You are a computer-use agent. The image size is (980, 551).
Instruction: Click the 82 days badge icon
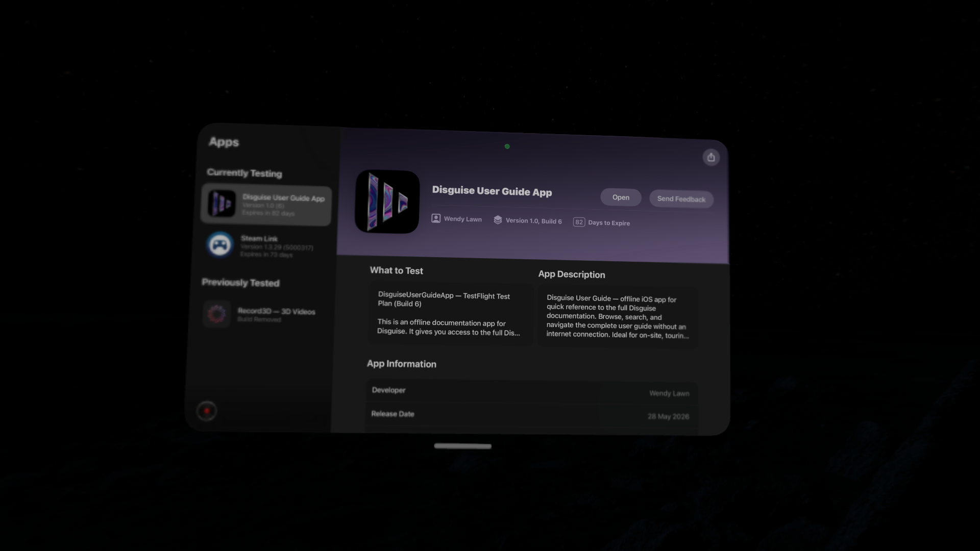[x=579, y=222]
